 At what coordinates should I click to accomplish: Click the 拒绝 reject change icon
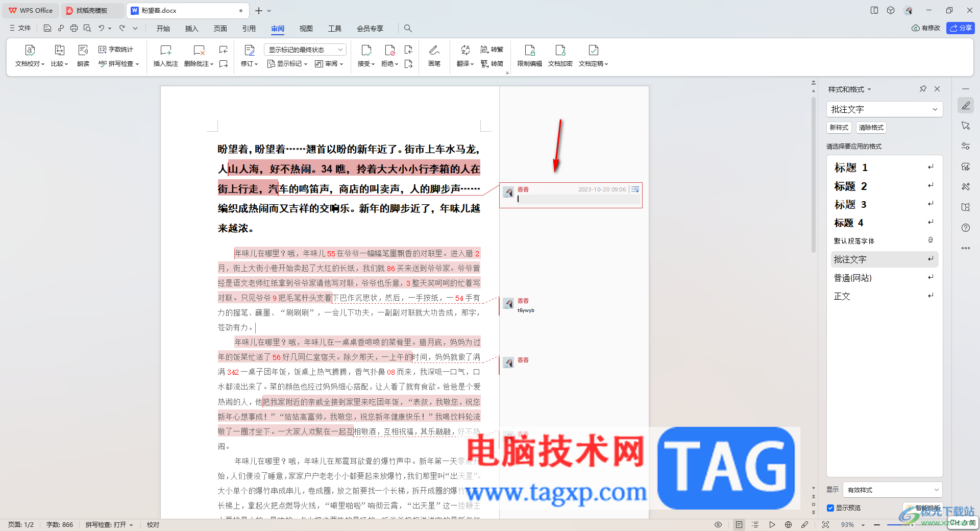tap(390, 50)
